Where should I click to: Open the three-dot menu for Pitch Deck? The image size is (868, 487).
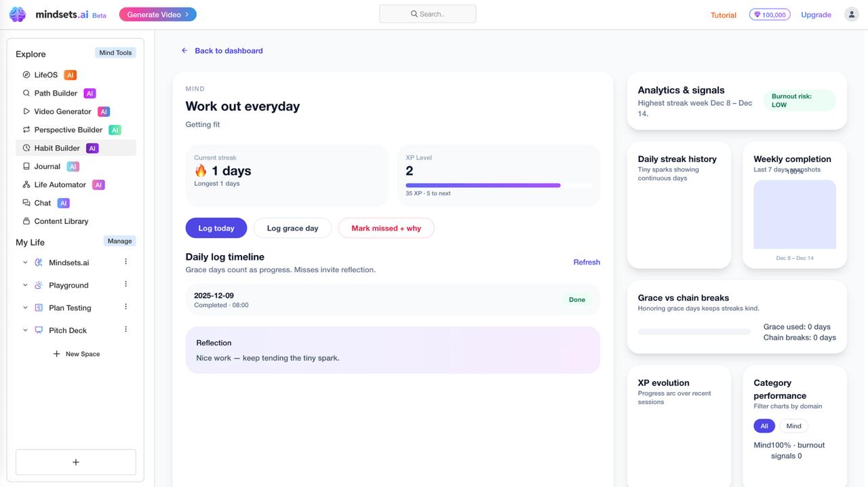pyautogui.click(x=125, y=330)
